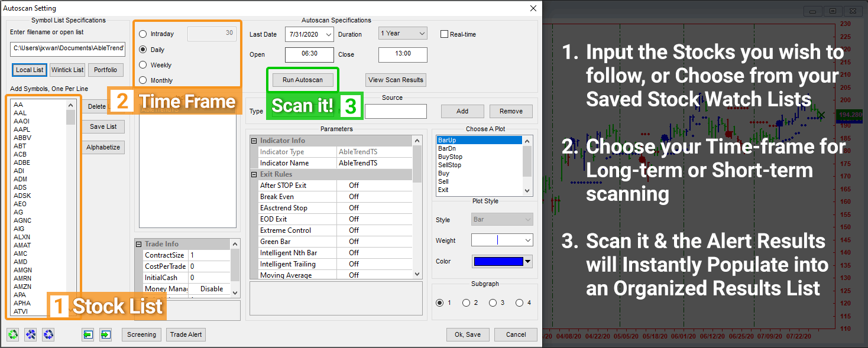Collapse the Indicator Info section
The height and width of the screenshot is (348, 868).
254,141
